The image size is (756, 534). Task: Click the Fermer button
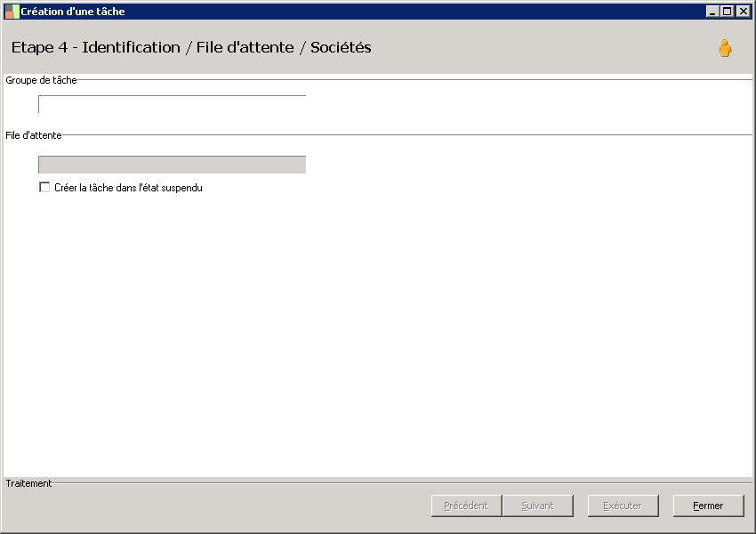click(x=708, y=506)
